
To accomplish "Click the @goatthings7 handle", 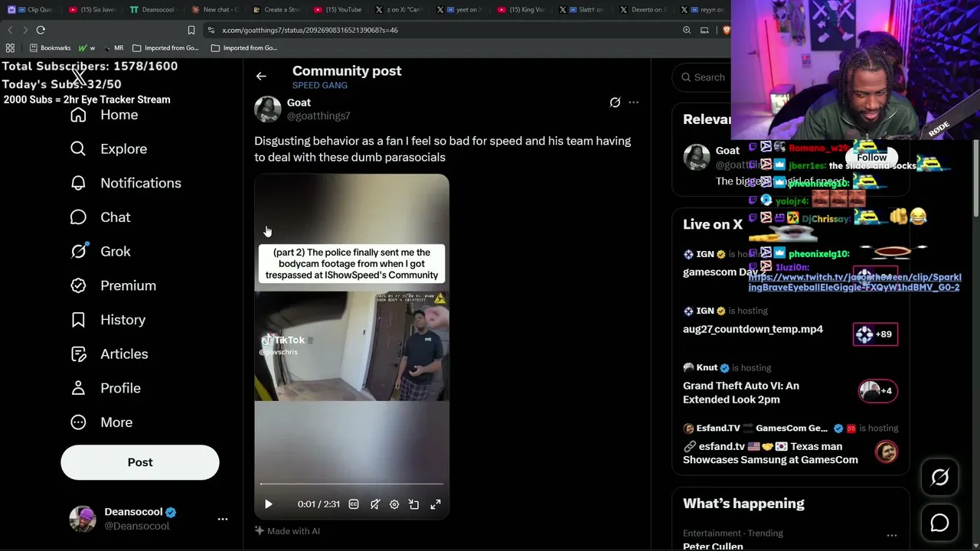I will (318, 116).
